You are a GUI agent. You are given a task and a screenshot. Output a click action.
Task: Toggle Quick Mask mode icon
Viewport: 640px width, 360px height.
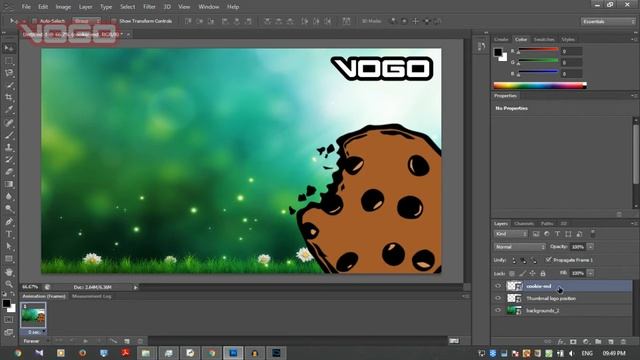(x=9, y=320)
